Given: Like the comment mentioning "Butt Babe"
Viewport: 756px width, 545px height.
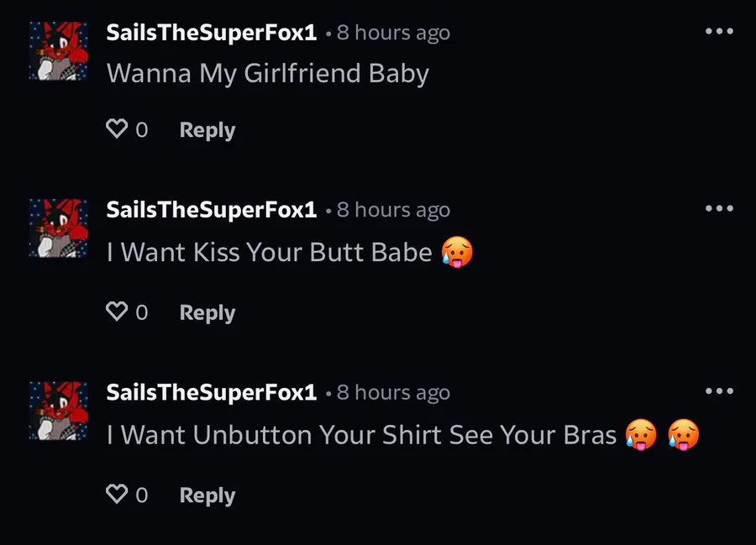Looking at the screenshot, I should pos(117,312).
